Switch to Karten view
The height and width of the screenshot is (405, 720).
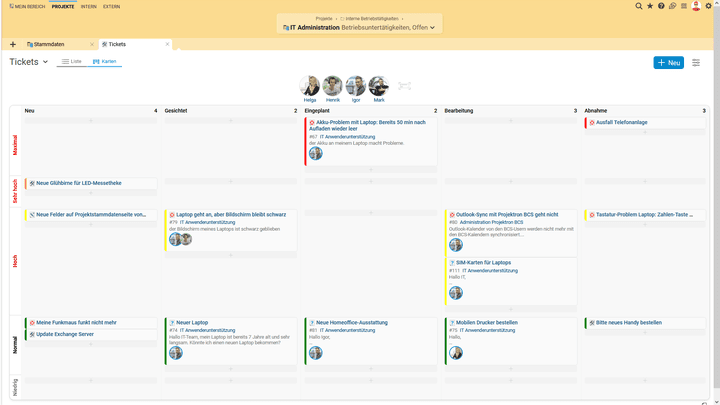[105, 61]
